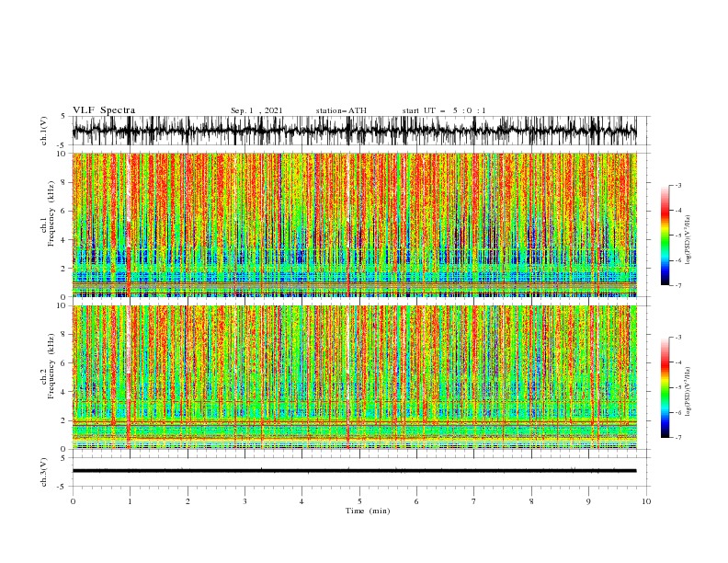Viewport: 728px width, 563px height.
Task: Click inside the ch.1 spectrogram panel
Action: [x=354, y=224]
